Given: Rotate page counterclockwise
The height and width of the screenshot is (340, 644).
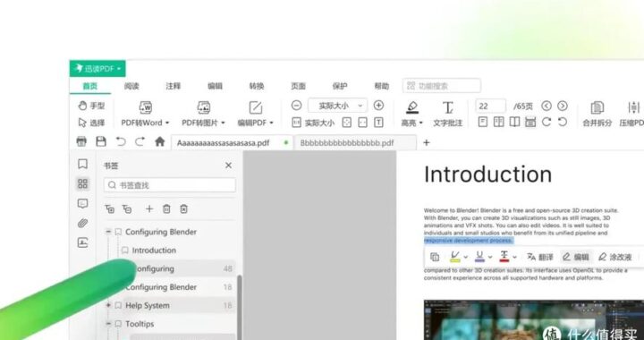Looking at the screenshot, I should click(x=563, y=122).
